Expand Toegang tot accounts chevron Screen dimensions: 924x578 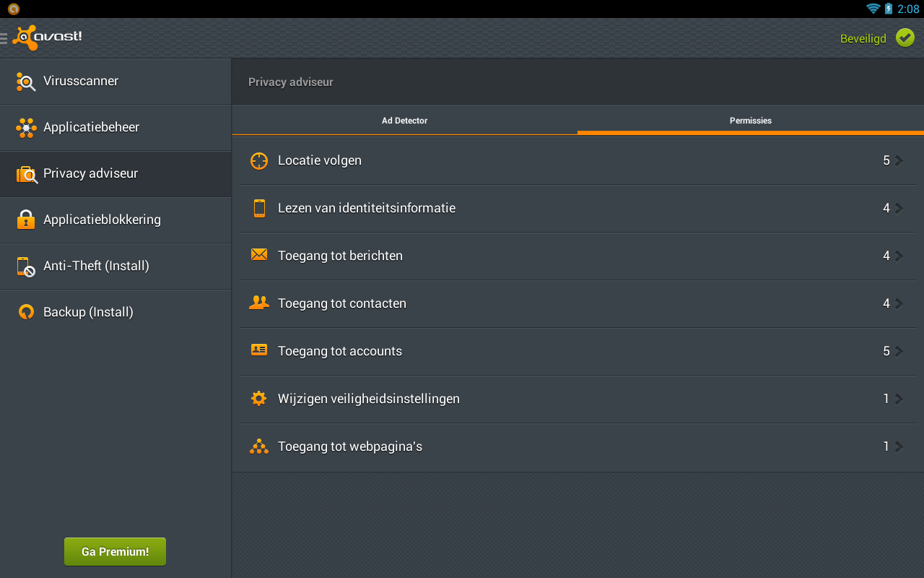click(899, 351)
